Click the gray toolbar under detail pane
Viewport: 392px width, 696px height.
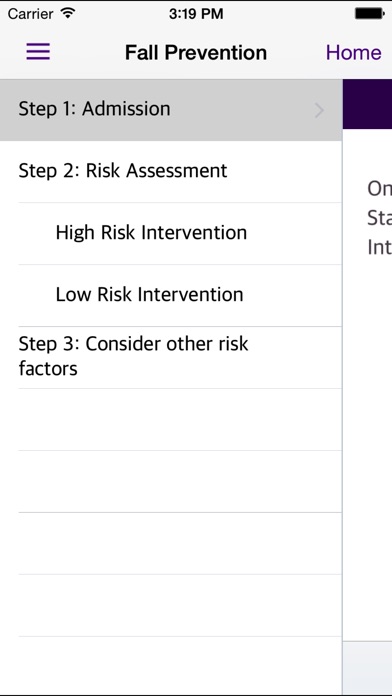[x=368, y=668]
